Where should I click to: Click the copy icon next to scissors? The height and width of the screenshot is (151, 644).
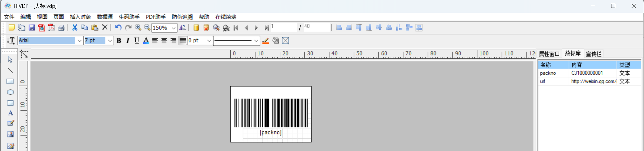click(84, 27)
